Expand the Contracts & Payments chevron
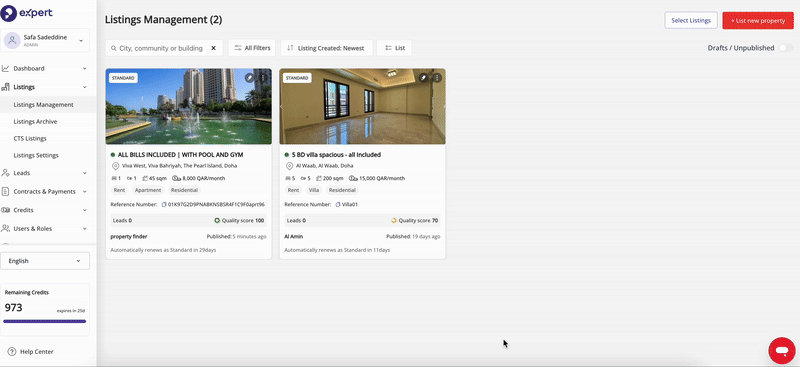The width and height of the screenshot is (800, 367). coord(85,191)
